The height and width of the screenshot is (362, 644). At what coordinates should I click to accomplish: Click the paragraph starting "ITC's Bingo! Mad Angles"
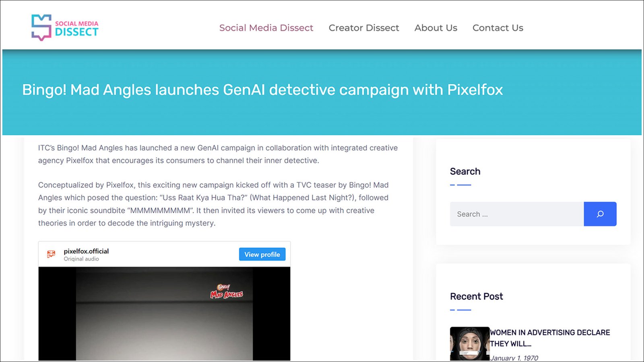coord(218,154)
